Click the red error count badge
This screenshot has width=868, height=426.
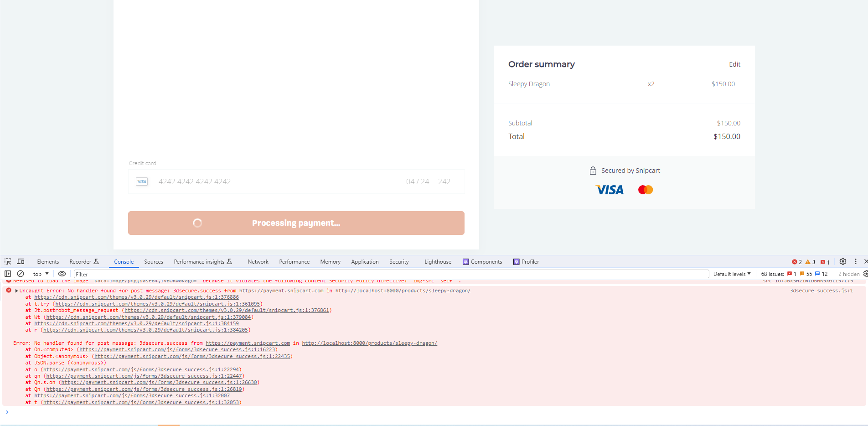(x=797, y=262)
